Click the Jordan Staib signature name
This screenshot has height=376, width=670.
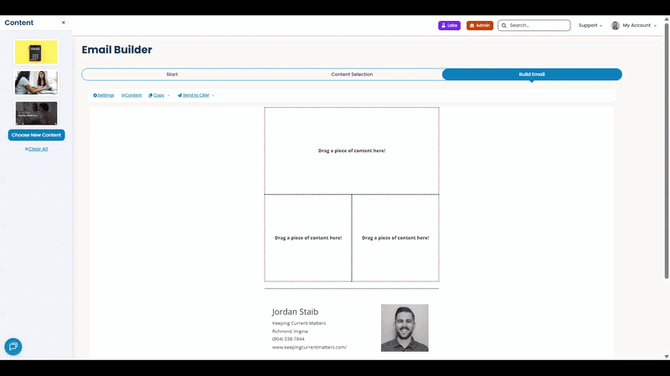[295, 312]
